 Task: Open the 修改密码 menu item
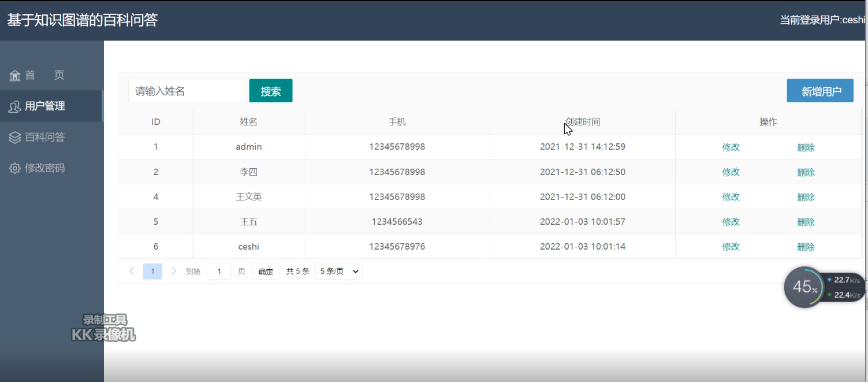(51, 169)
